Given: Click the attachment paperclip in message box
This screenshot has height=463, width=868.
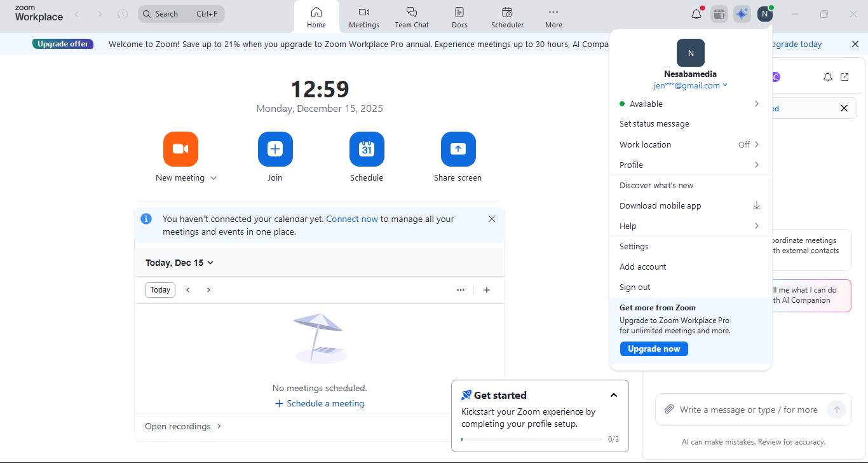Looking at the screenshot, I should point(669,410).
